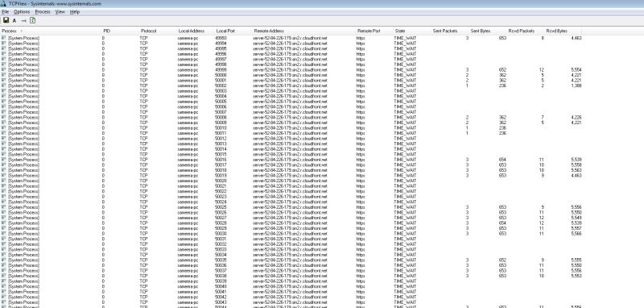
Task: Sort by the Protocol column header
Action: pos(148,31)
